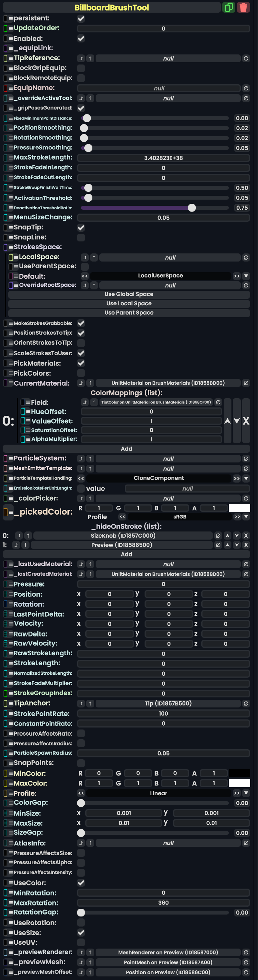Toggle the SnapTip checkbox
Viewport: 258px width, 980px height.
coord(81,228)
